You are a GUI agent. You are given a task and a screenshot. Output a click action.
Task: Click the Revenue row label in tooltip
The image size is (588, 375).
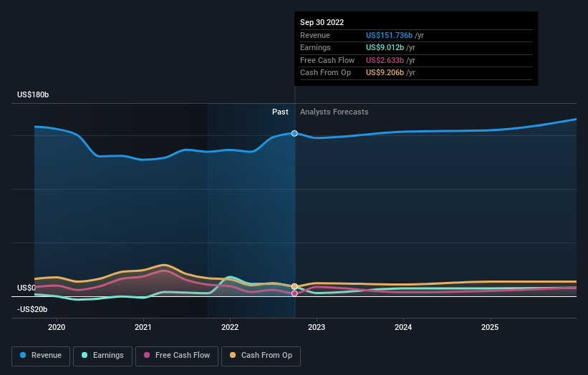315,35
